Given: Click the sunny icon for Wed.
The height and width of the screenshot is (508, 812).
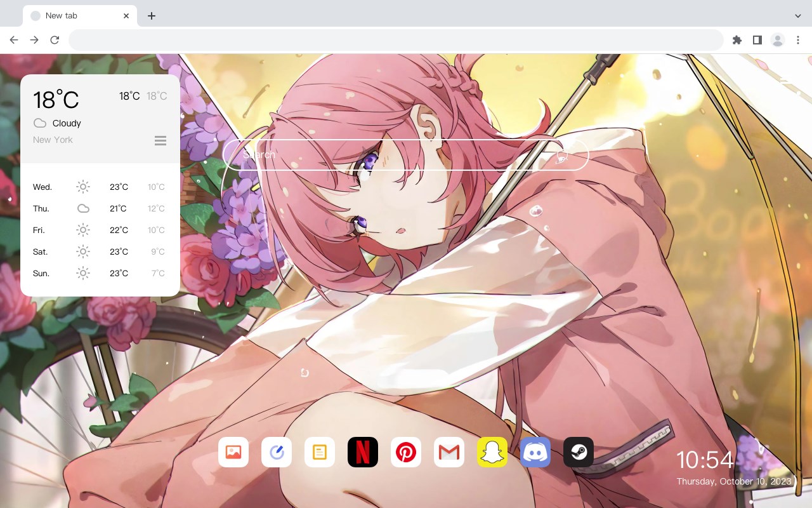Looking at the screenshot, I should pos(83,187).
